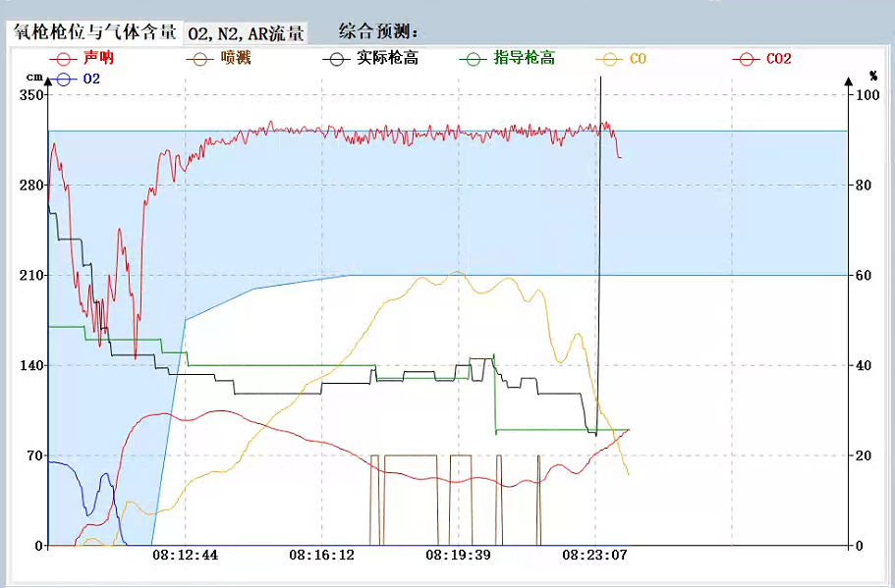Click the 60 value on the percent axis
Image resolution: width=895 pixels, height=588 pixels.
864,275
